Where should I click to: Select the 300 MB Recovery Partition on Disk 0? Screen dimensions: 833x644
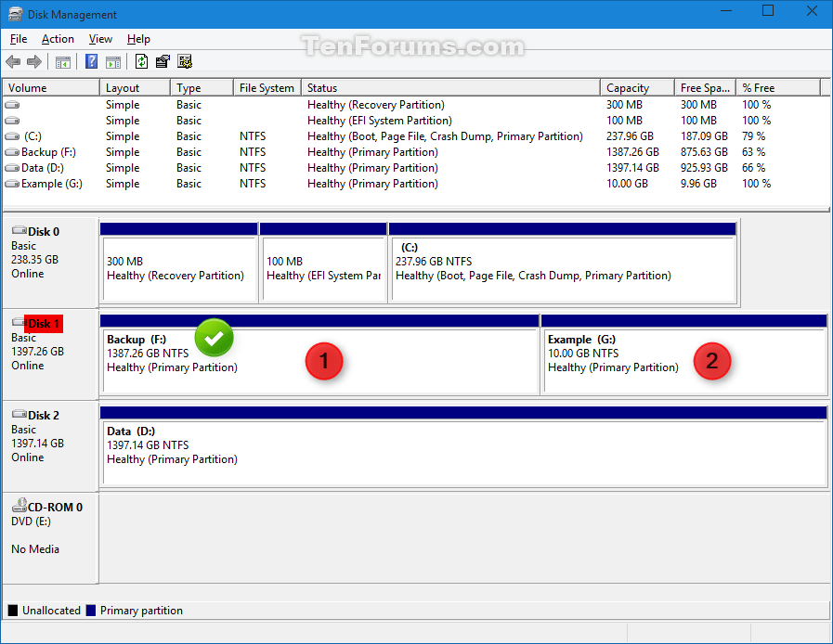(179, 263)
